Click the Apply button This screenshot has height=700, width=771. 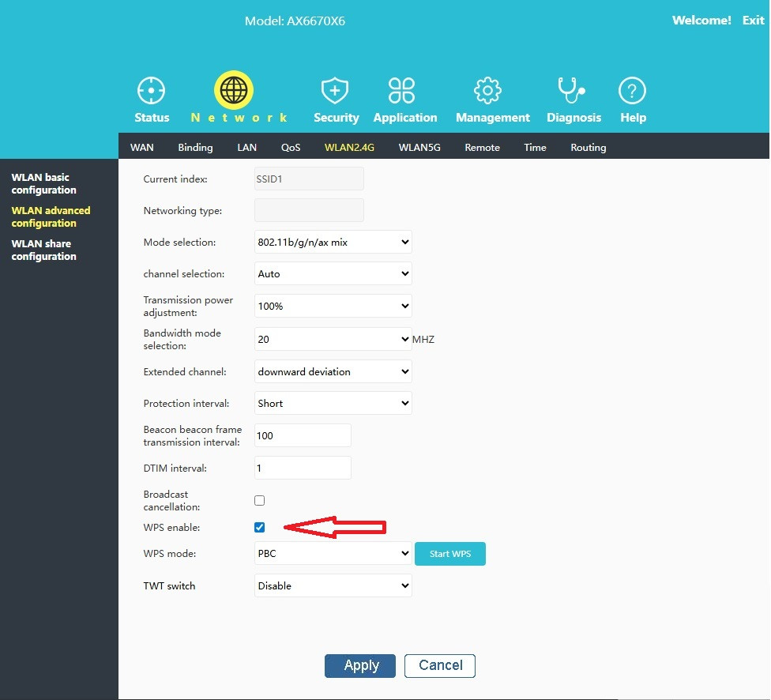click(362, 665)
